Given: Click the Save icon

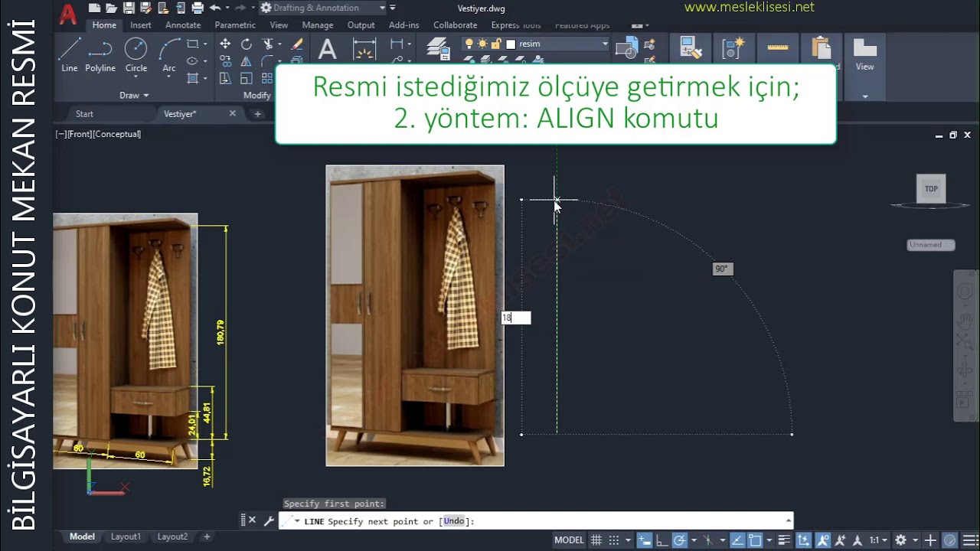Looking at the screenshot, I should pos(129,8).
